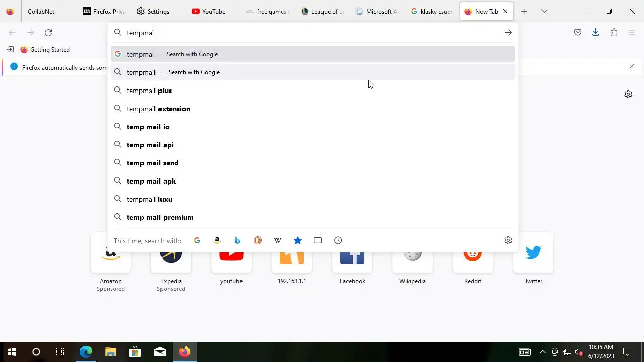Image resolution: width=644 pixels, height=362 pixels.
Task: Pick the 'temp mail apk' suggestion
Action: [x=313, y=181]
